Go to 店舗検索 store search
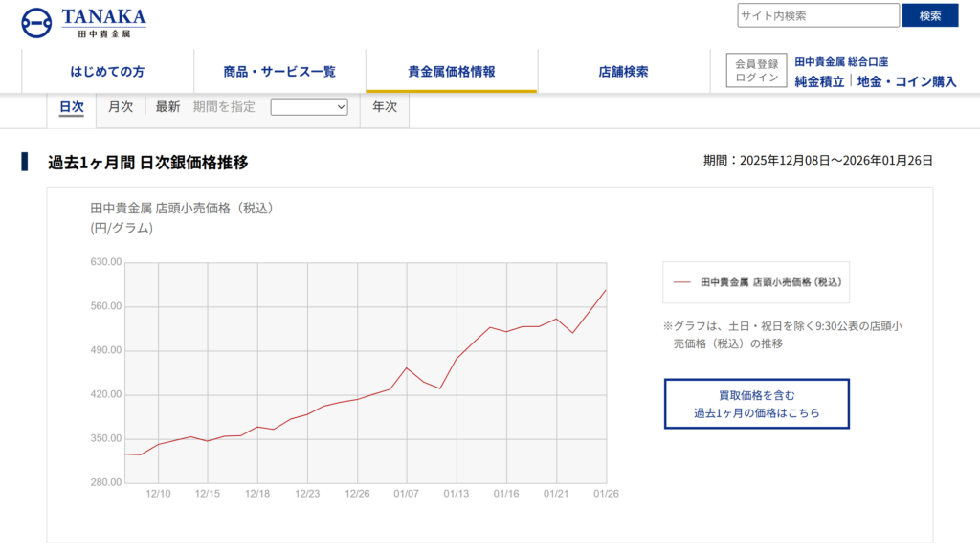 click(x=623, y=72)
